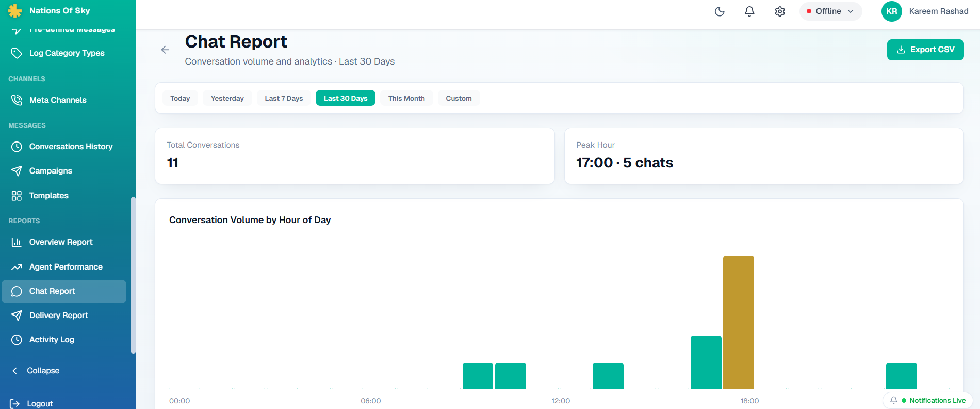
Task: Select the Today filter
Action: click(x=180, y=98)
